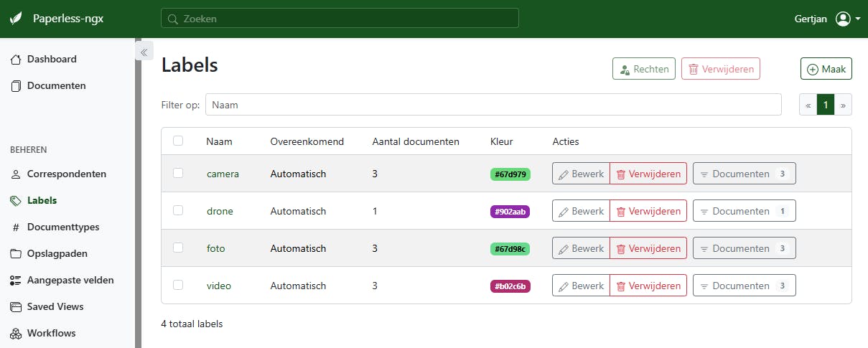Open Opslagpaden via the folder icon
Screen dimensions: 868x348
coord(16,254)
